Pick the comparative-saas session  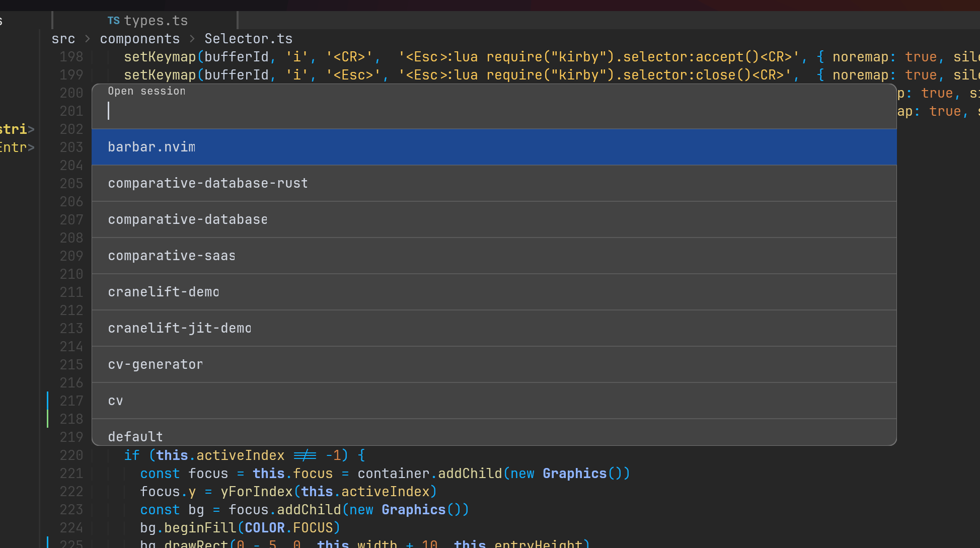pos(493,256)
